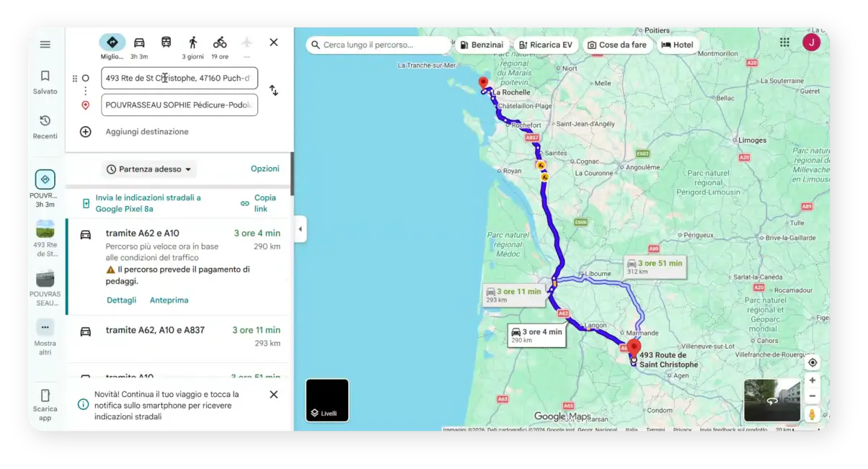Click the destination pin at La Rochelle
Screen dimensions: 868x469
coord(483,82)
